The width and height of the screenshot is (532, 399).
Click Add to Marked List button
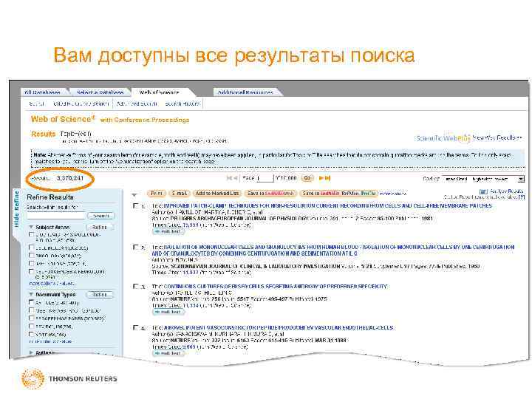[x=216, y=194]
